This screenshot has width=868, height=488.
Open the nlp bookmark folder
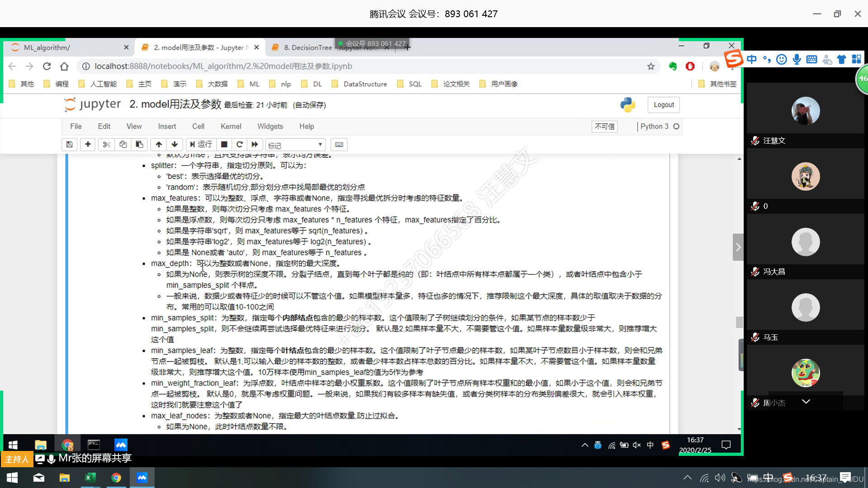pos(280,84)
